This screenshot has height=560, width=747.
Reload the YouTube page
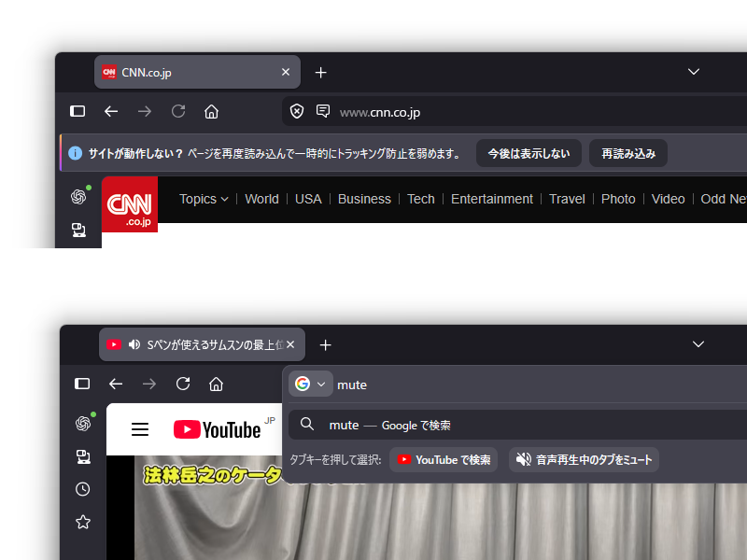pos(183,384)
